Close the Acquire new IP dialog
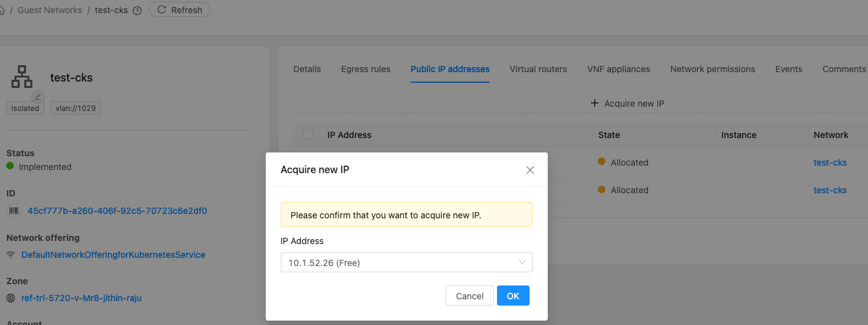The image size is (868, 325). coord(530,170)
